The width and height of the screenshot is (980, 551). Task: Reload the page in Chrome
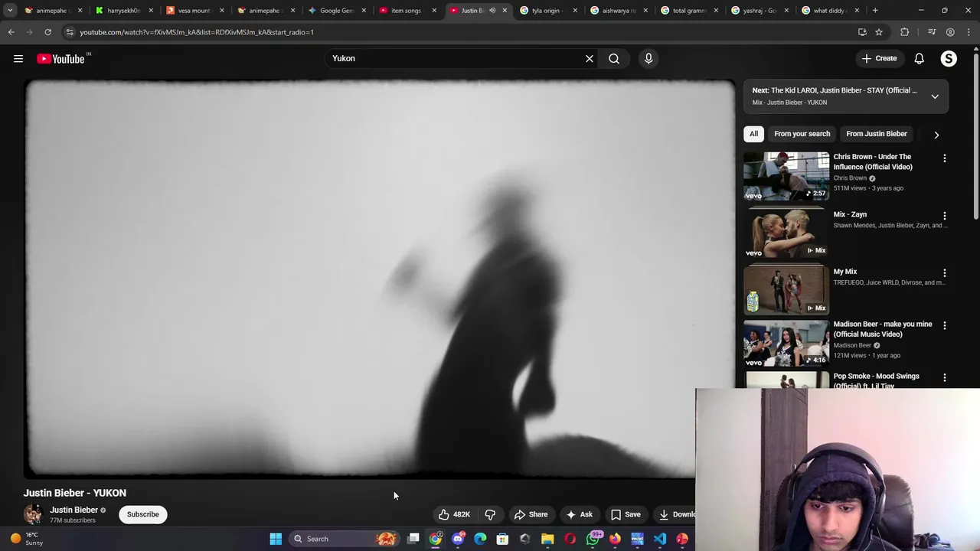(47, 32)
